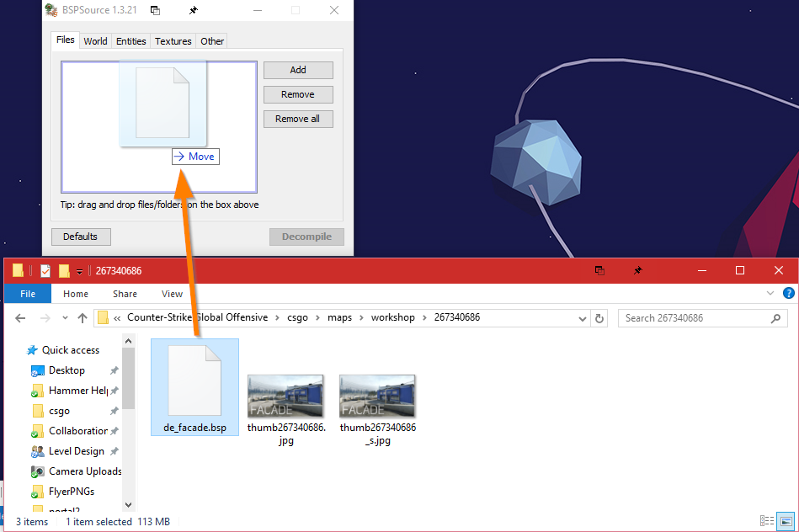Screen dimensions: 799x532
Task: Click the Refresh icon next to address bar
Action: coord(599,318)
